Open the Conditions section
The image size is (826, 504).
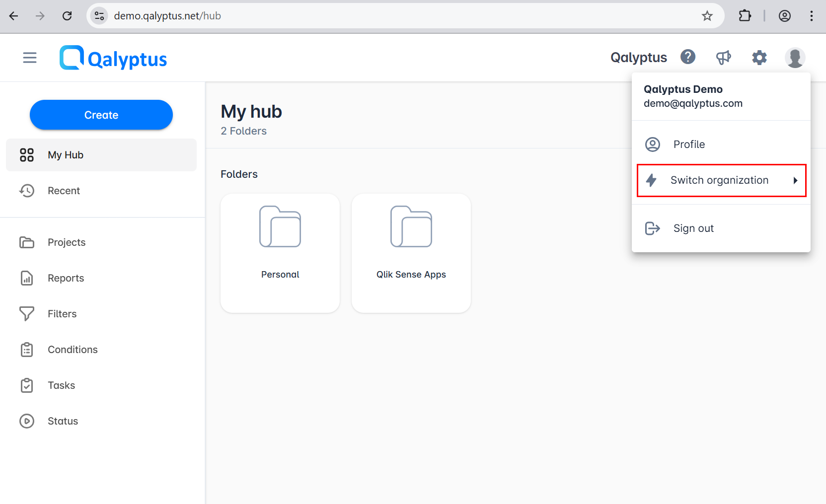tap(73, 349)
